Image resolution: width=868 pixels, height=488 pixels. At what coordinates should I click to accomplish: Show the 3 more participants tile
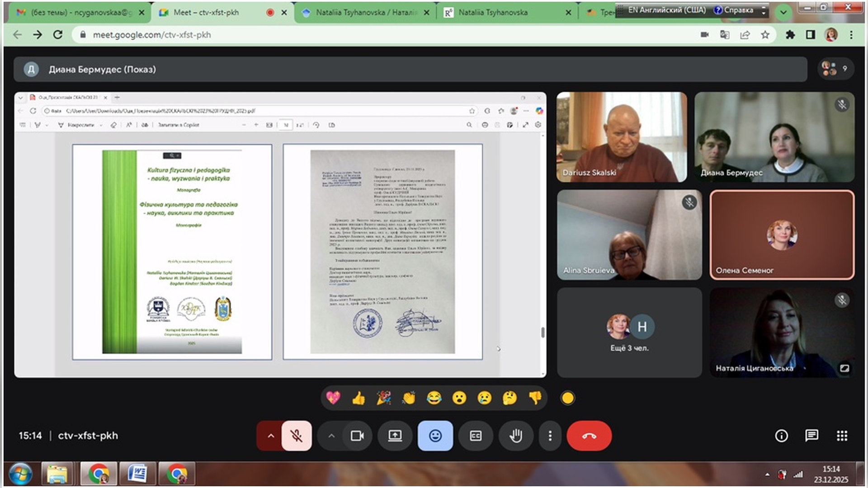point(629,333)
